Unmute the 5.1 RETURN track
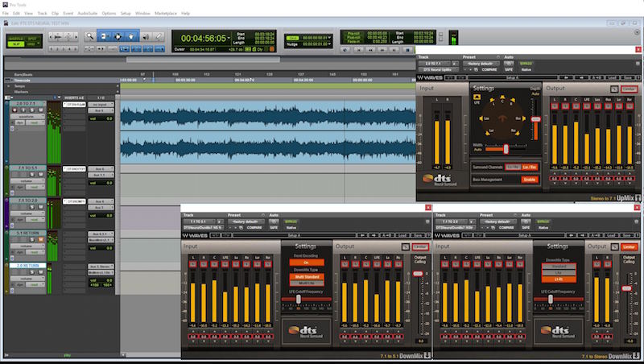The height and width of the screenshot is (364, 644). pyautogui.click(x=41, y=239)
